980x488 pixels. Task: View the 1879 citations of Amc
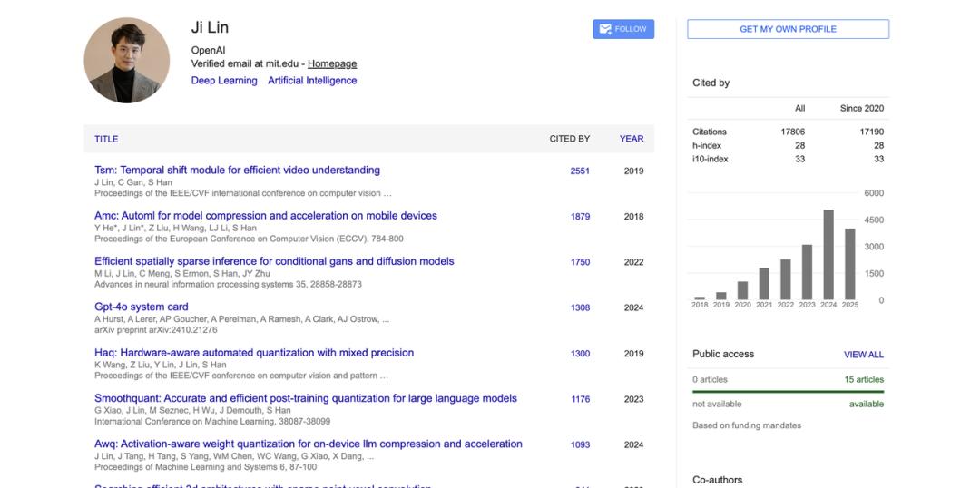(580, 216)
